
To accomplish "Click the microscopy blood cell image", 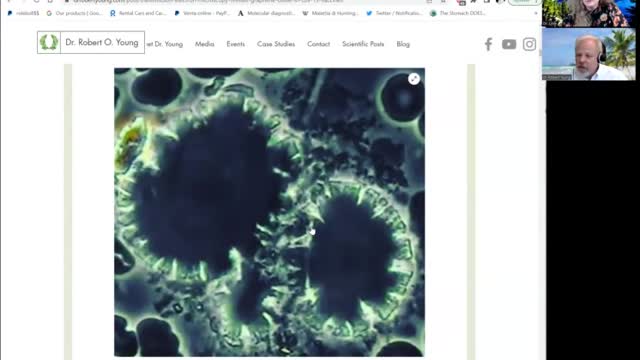I will (x=269, y=212).
